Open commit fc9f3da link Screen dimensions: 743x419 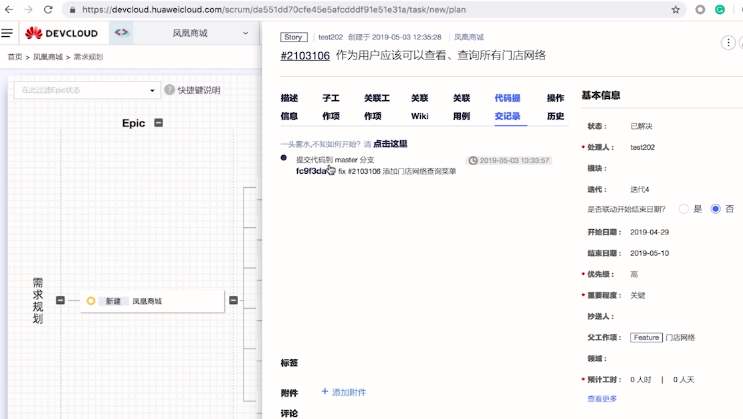(x=311, y=171)
